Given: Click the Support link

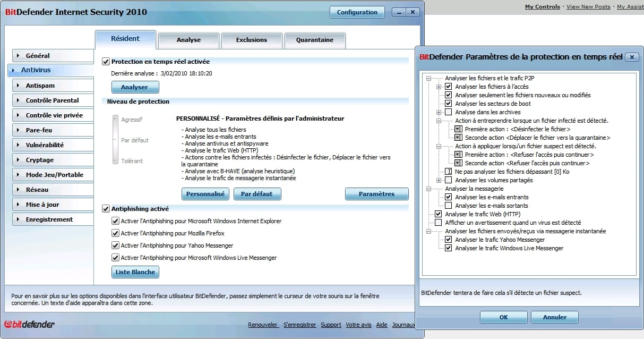Looking at the screenshot, I should click(331, 325).
